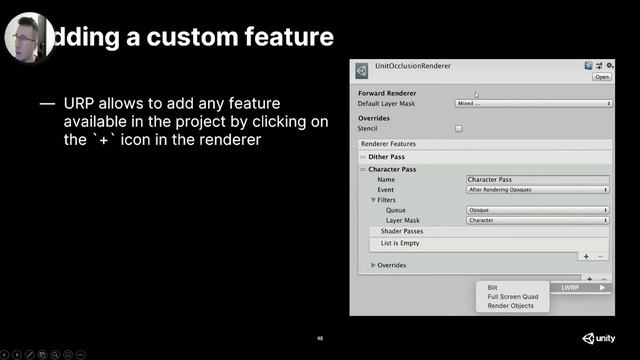Remove a shader pass with the minus button
640x360 pixels.
(600, 256)
